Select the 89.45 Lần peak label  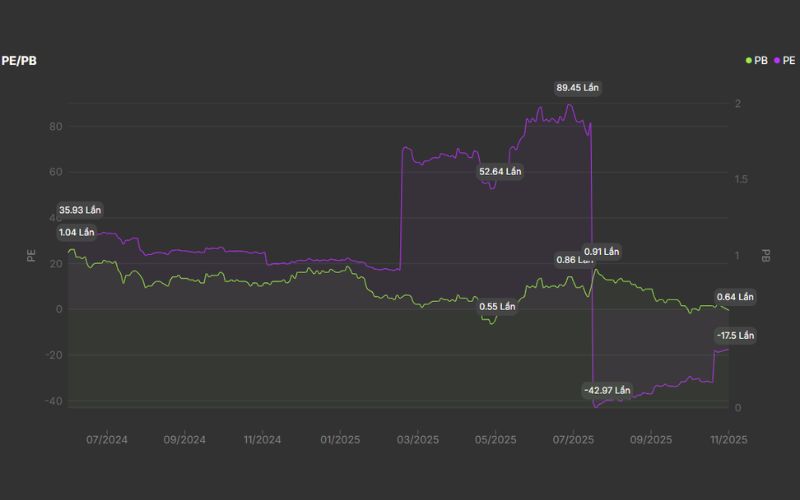point(577,88)
